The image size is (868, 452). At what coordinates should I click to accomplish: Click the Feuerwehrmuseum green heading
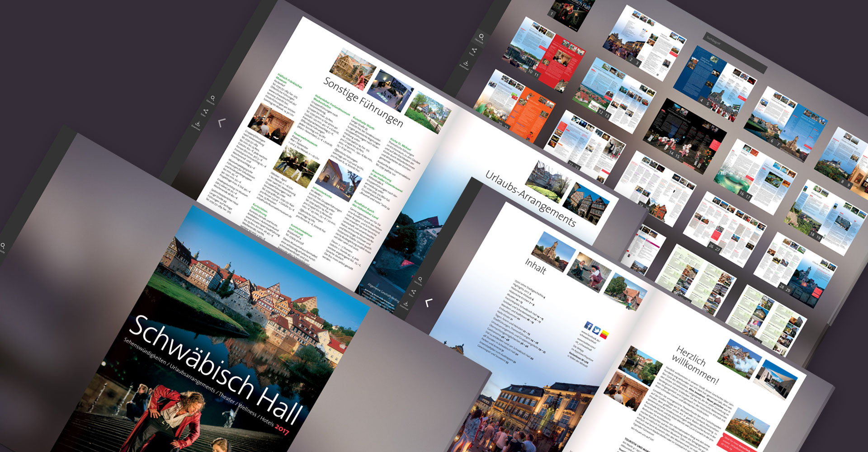(x=305, y=140)
